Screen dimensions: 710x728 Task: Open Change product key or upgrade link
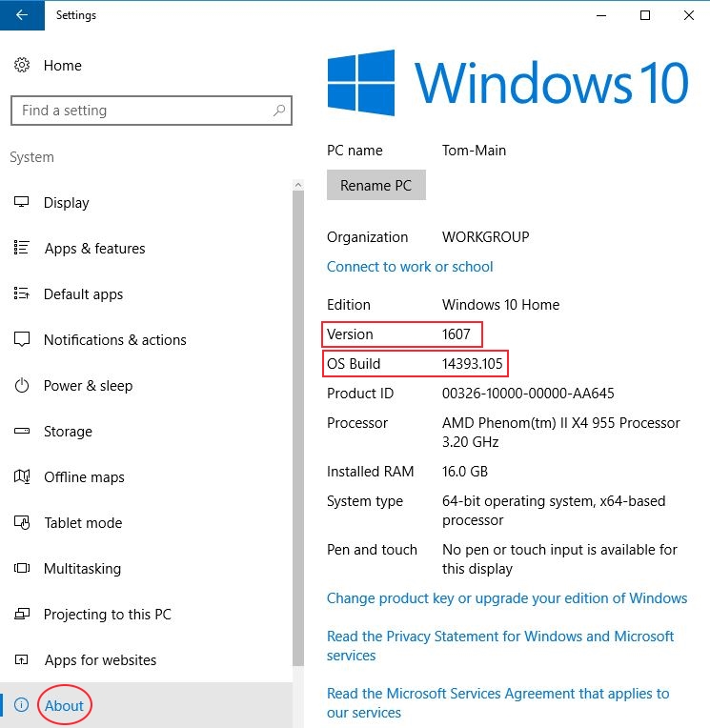pyautogui.click(x=507, y=598)
